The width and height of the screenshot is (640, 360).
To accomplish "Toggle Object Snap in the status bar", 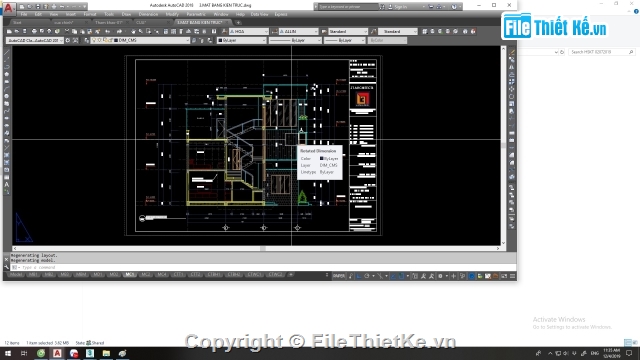I will point(401,276).
